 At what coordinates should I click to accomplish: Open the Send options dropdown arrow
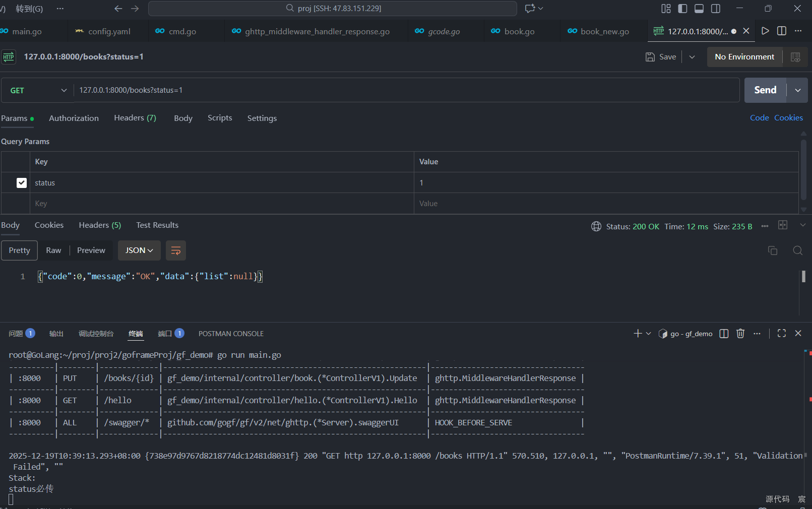(797, 90)
